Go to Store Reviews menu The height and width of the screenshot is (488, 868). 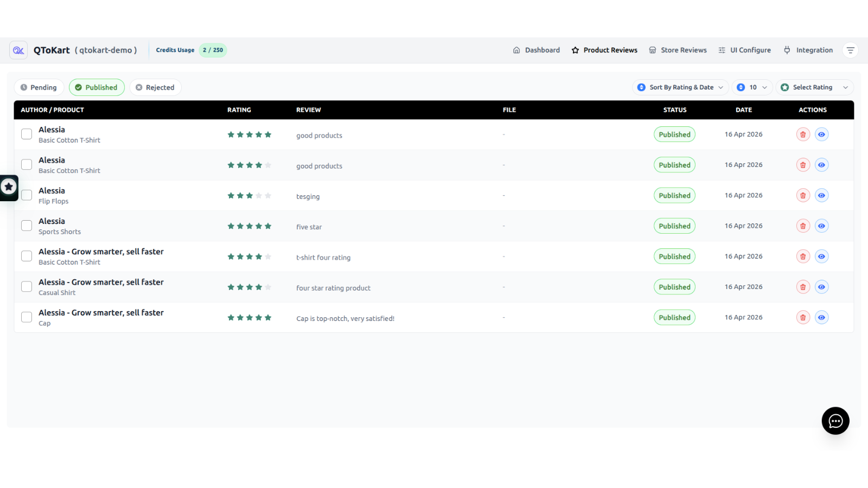pyautogui.click(x=678, y=50)
